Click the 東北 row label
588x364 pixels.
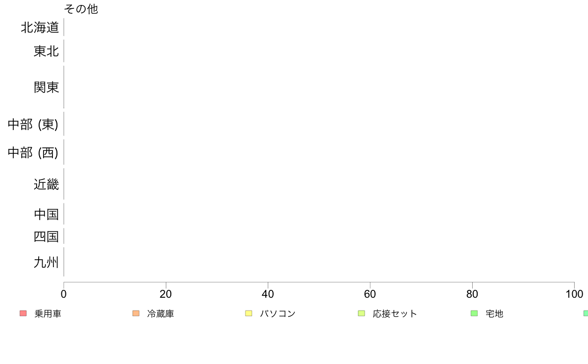[47, 51]
